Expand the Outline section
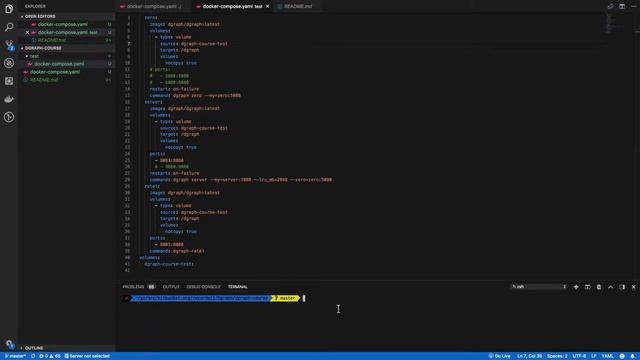 (34, 348)
